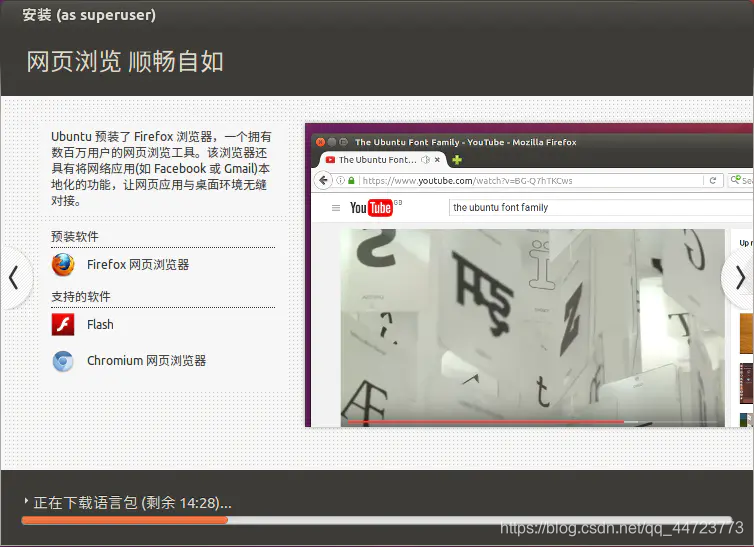This screenshot has width=754, height=547.
Task: Click 'Firefox 网页浏览器' label
Action: pos(138,265)
